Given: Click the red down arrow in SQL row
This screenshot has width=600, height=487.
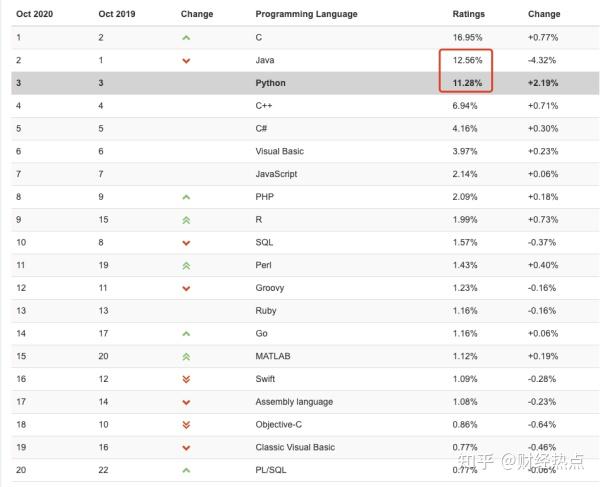Looking at the screenshot, I should tap(186, 243).
